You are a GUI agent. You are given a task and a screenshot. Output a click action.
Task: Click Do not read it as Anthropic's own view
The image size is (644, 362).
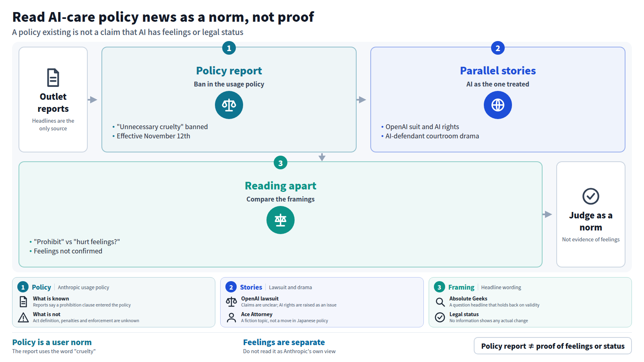click(x=289, y=351)
